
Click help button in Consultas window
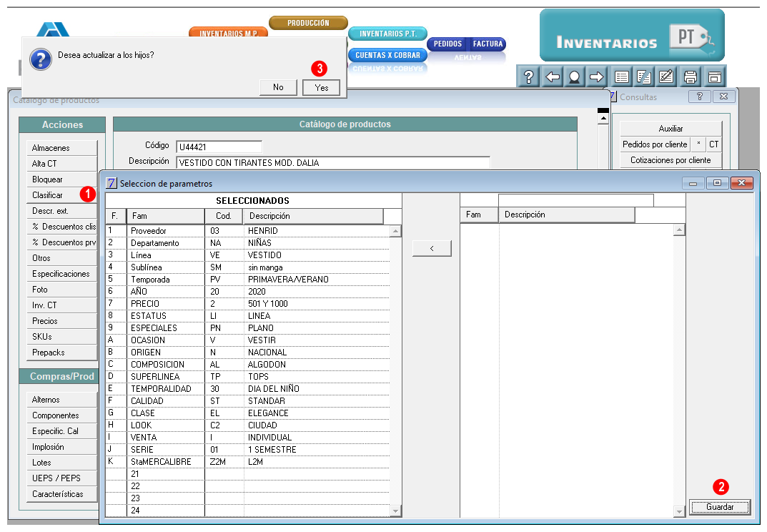[700, 97]
